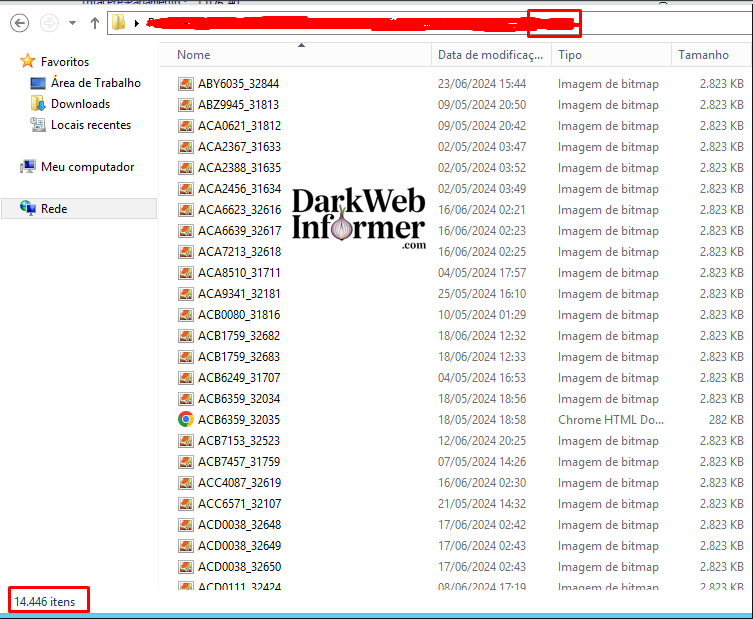This screenshot has height=619, width=753.
Task: Select file ACD0038_32649
Action: pos(240,546)
